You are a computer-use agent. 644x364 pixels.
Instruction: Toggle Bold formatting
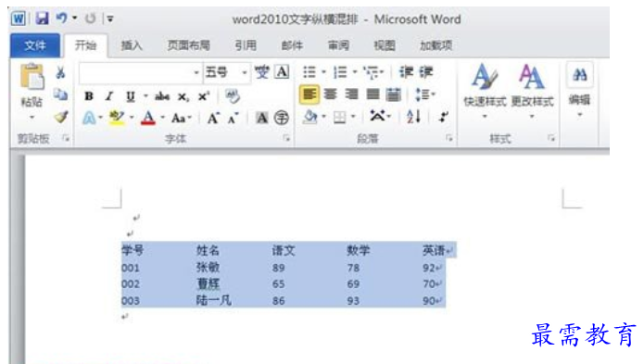point(89,96)
